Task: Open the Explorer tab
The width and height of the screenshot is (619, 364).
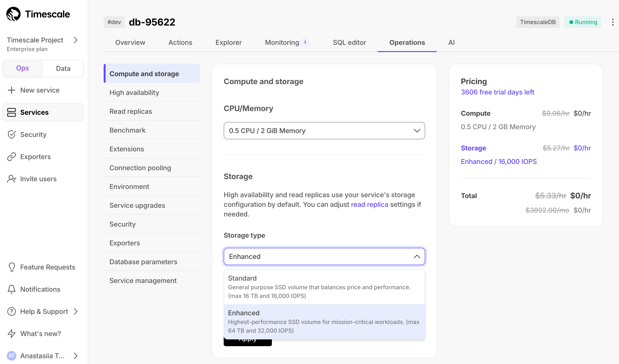Action: [229, 42]
